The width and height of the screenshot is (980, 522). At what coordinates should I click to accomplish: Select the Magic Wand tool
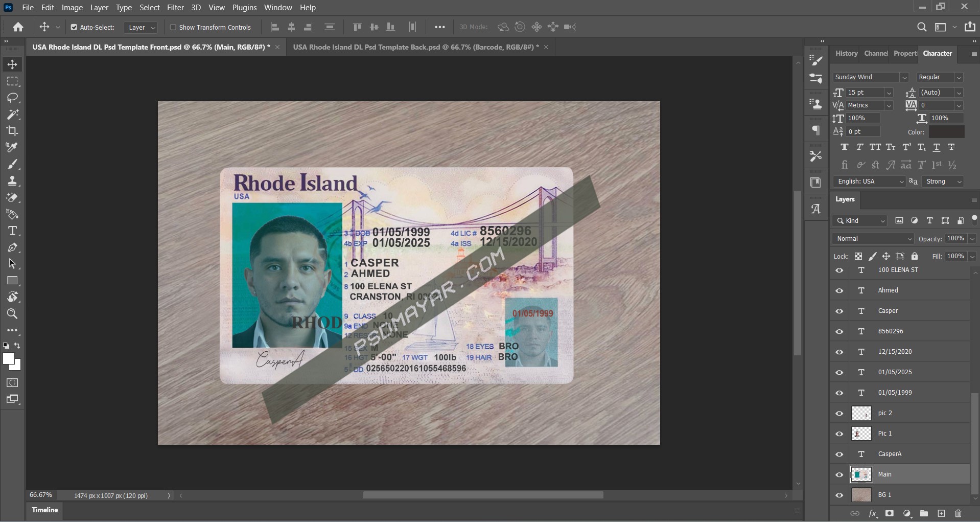[x=12, y=114]
